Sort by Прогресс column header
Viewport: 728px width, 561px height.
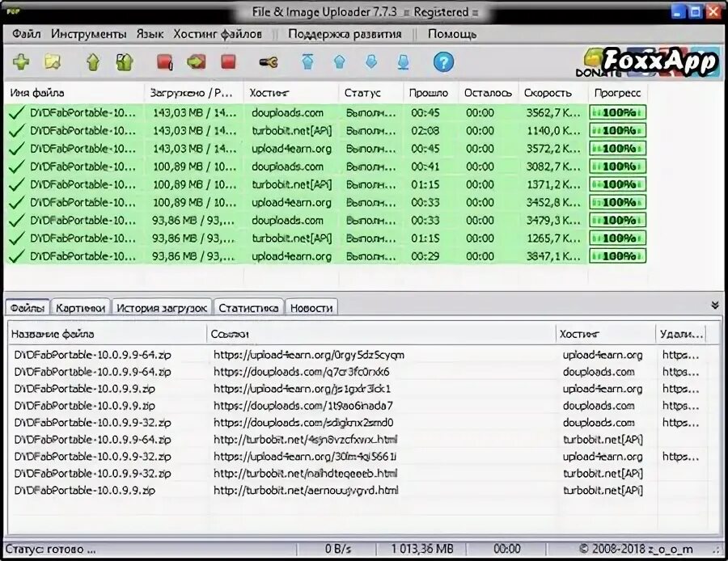coord(617,93)
